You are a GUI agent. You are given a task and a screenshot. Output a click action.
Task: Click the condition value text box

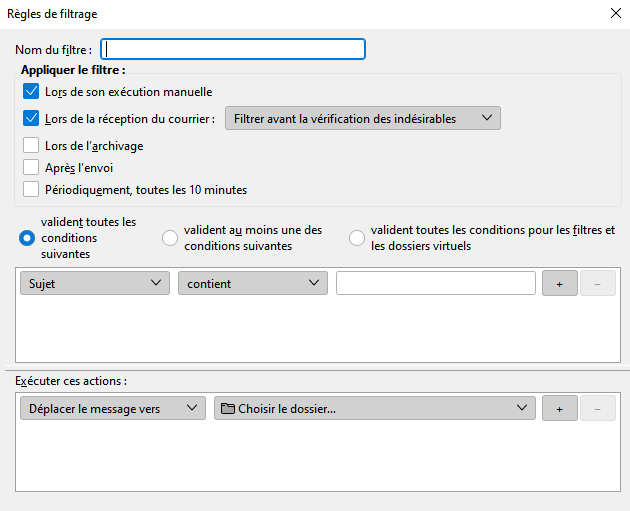point(435,284)
